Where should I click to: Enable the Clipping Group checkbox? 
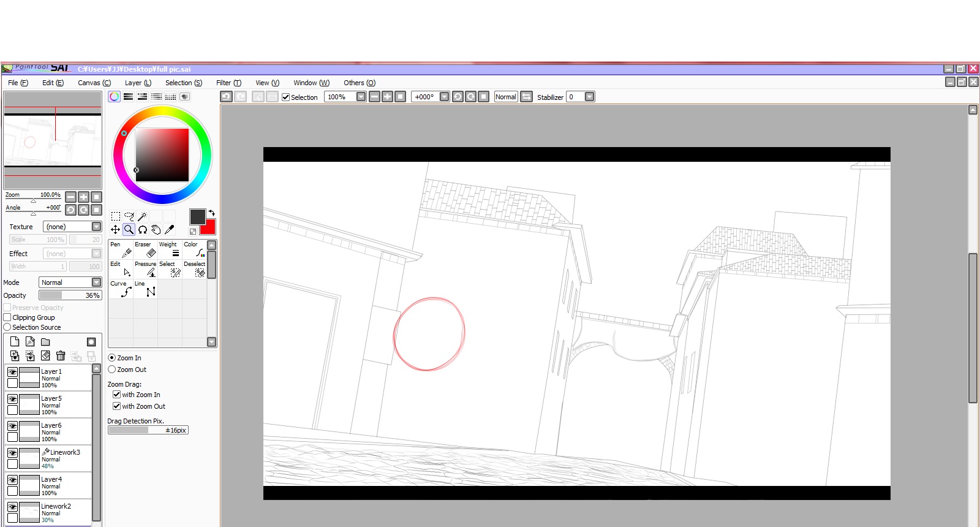[7, 317]
